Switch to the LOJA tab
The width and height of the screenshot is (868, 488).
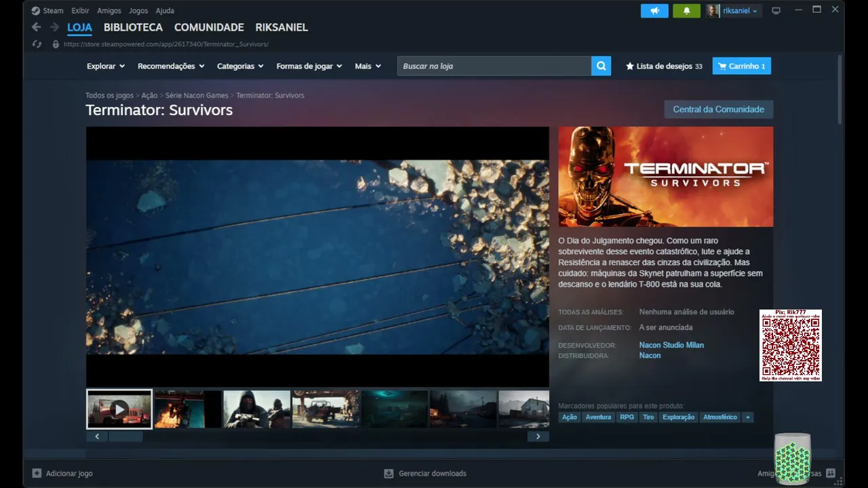[79, 28]
